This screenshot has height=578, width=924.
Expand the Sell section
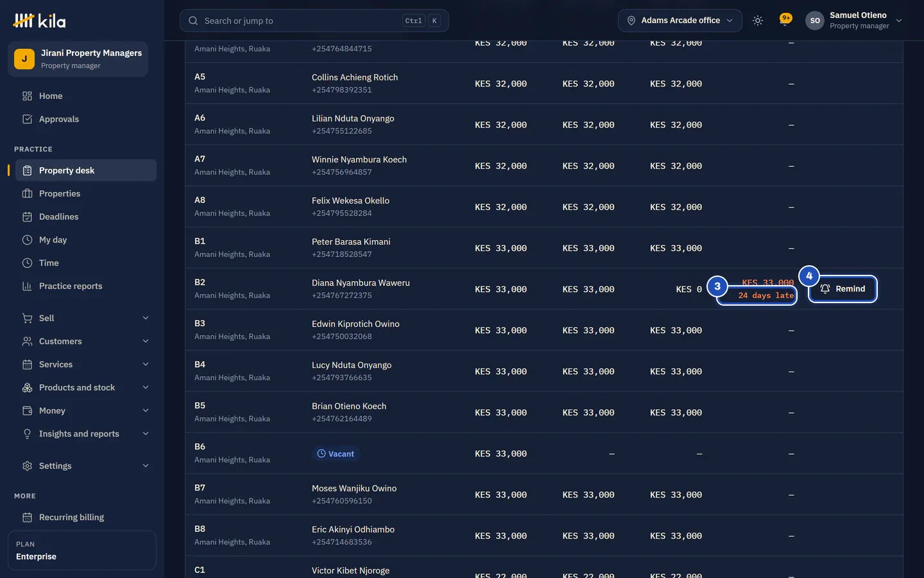[x=86, y=318]
